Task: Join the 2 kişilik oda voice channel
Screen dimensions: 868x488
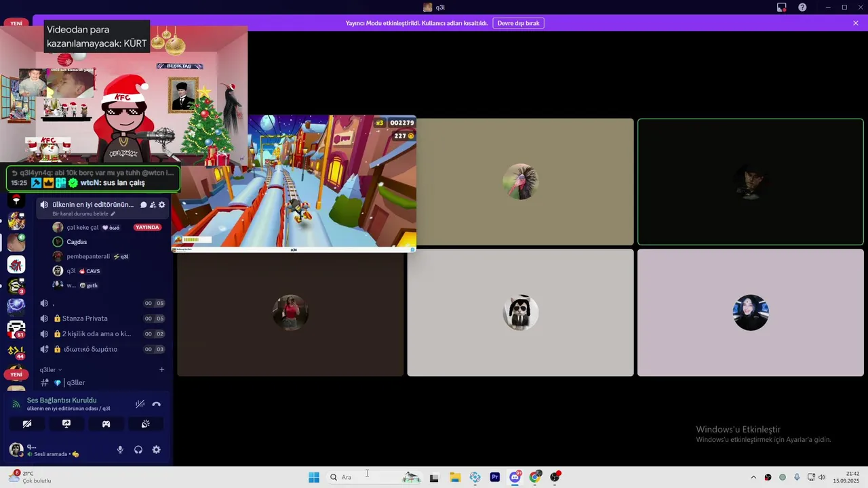Action: (102, 334)
